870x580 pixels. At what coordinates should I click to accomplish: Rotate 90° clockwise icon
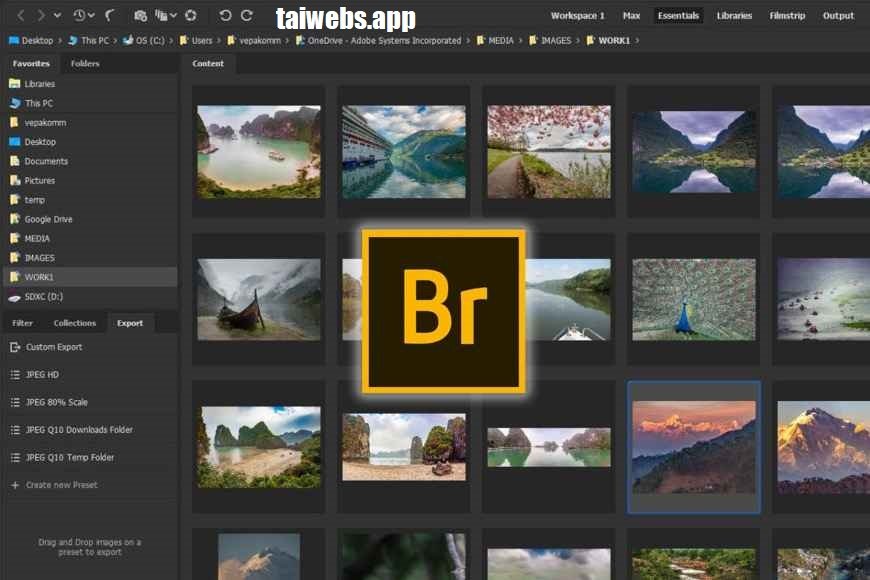[x=247, y=16]
